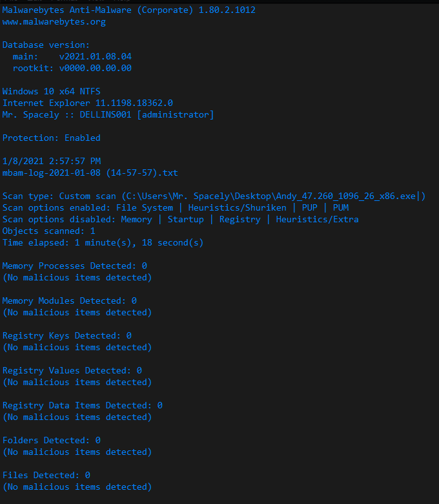This screenshot has width=439, height=504.
Task: Click the Scan options disabled line
Action: pyautogui.click(x=181, y=219)
